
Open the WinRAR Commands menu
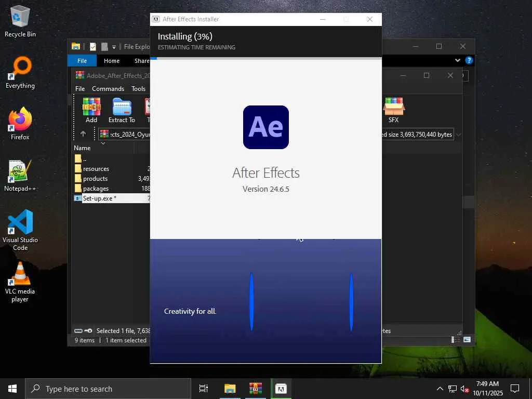pos(108,88)
